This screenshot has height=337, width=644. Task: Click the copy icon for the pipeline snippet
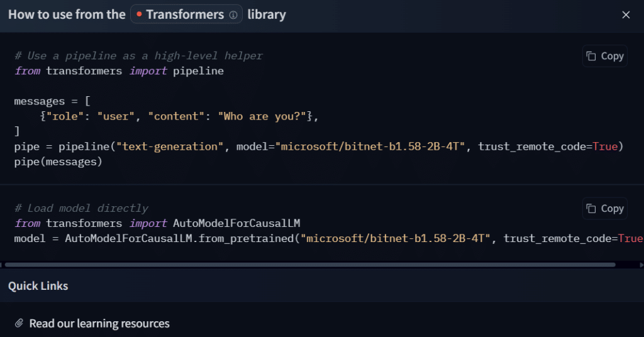[x=591, y=56]
